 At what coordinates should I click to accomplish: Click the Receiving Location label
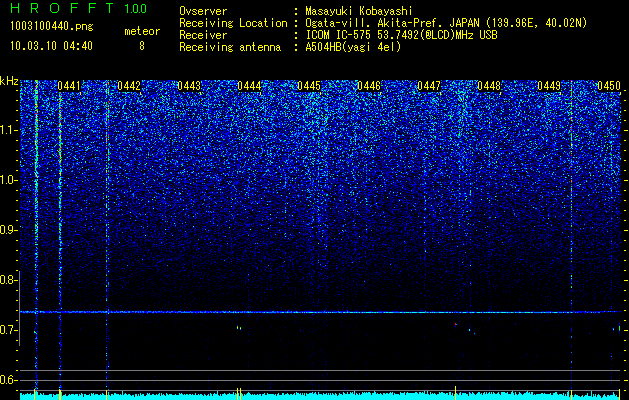[233, 23]
